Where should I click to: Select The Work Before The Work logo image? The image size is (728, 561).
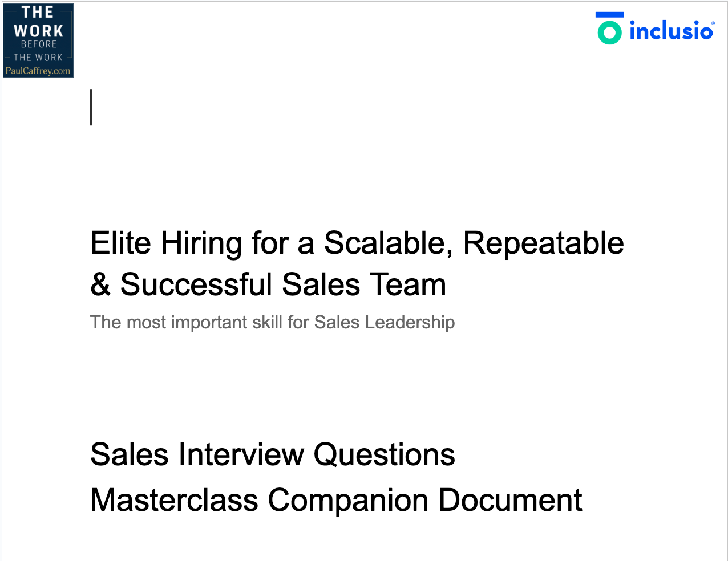[x=38, y=40]
